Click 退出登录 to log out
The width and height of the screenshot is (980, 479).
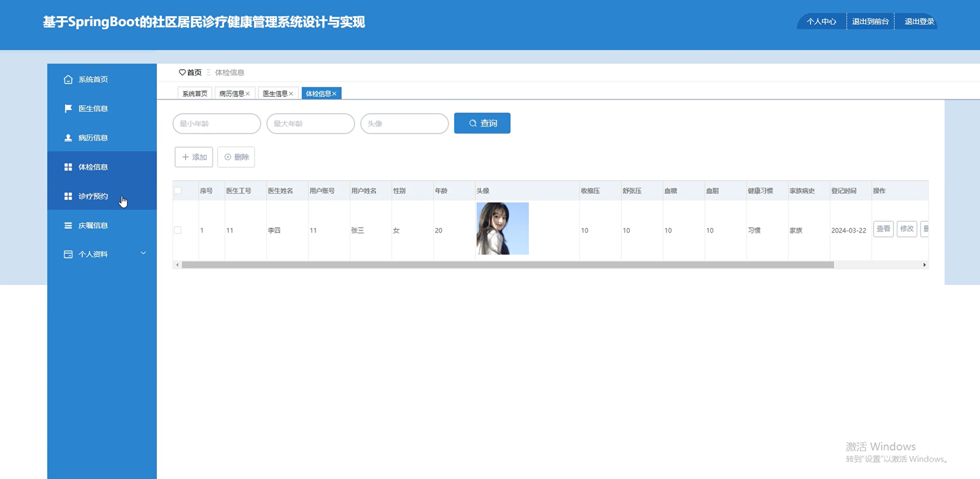point(919,21)
